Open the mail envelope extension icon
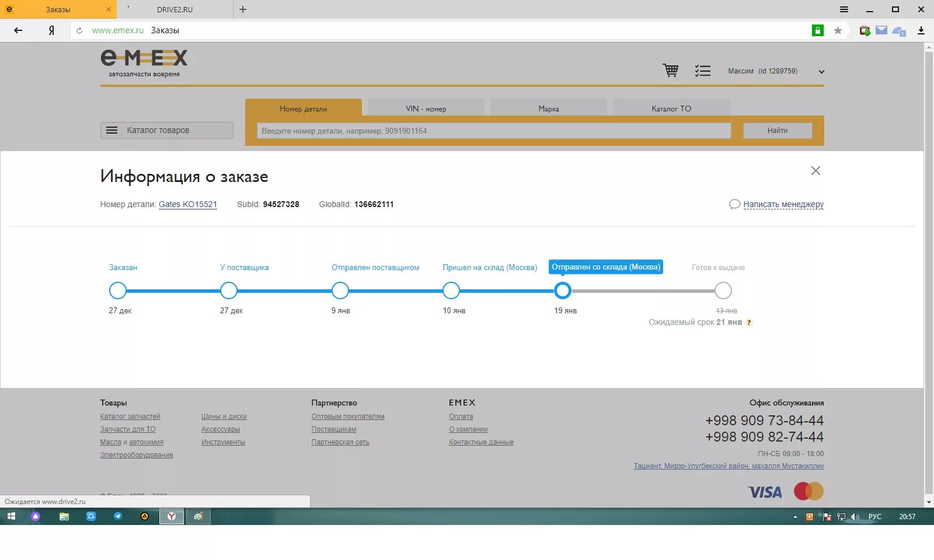This screenshot has width=934, height=560. click(x=881, y=30)
